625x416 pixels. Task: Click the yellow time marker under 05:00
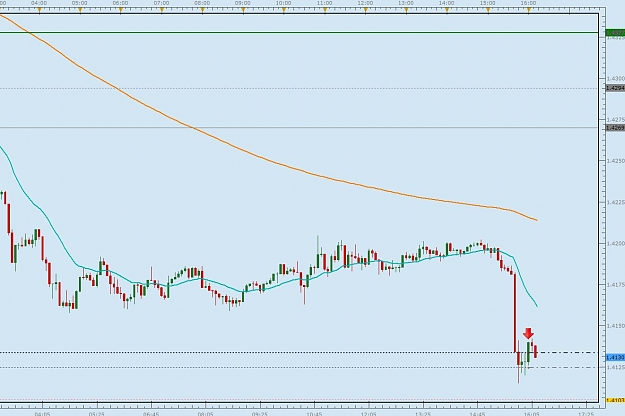(x=80, y=11)
